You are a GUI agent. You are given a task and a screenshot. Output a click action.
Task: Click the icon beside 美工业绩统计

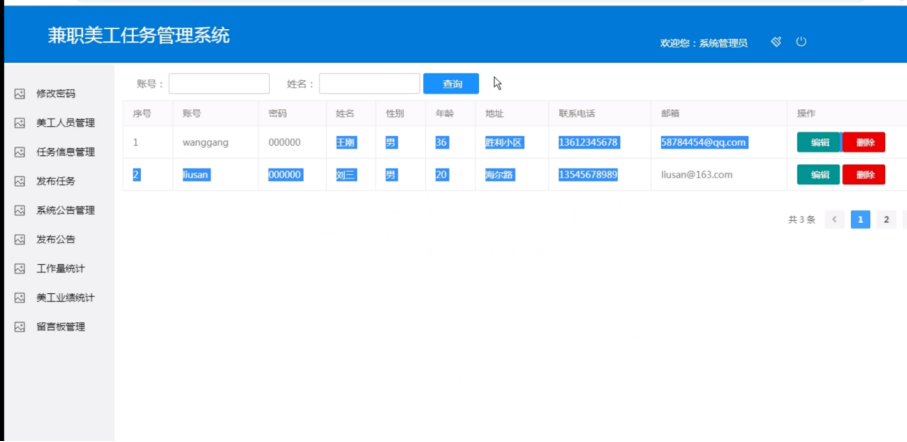pos(20,298)
